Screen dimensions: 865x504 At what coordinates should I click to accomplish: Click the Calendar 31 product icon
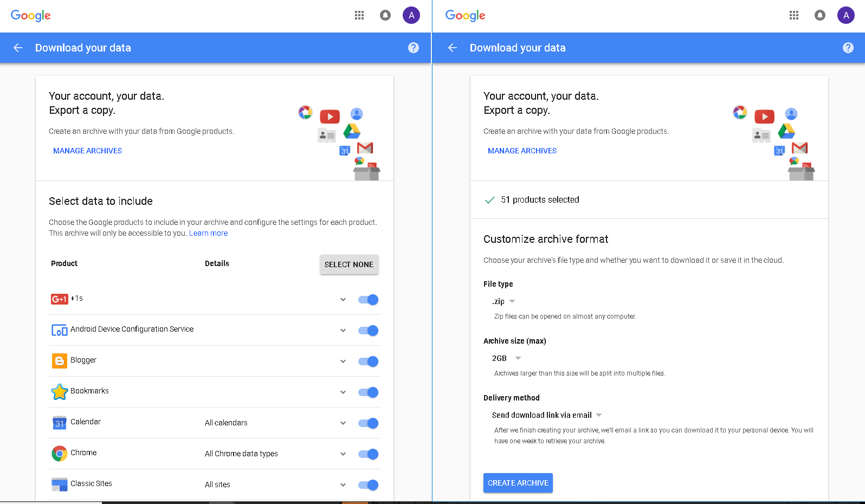click(59, 423)
